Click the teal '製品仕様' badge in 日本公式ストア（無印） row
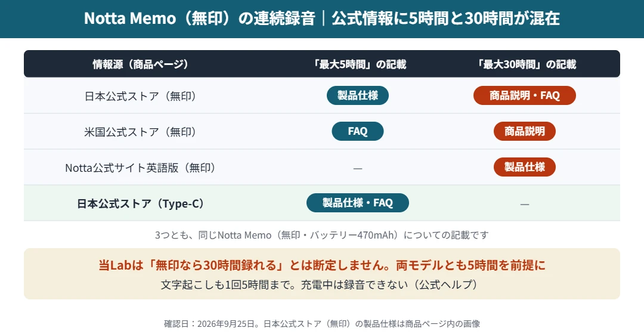644x334 pixels. tap(358, 95)
